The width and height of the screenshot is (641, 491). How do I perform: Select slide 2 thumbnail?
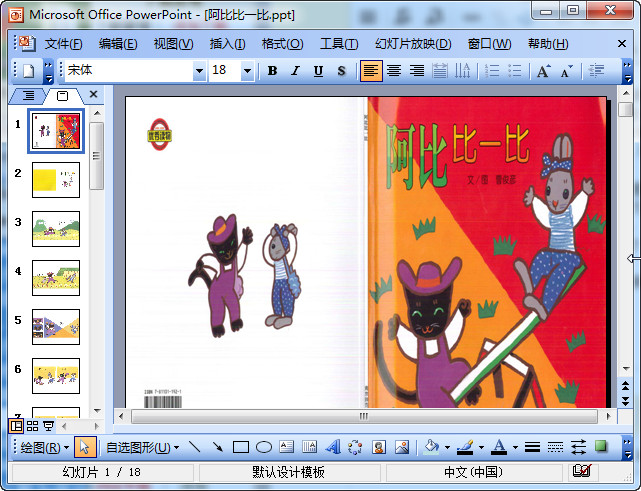point(56,180)
